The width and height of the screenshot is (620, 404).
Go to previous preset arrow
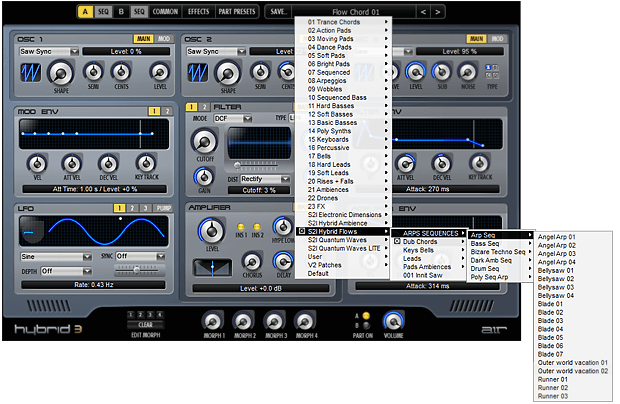[x=423, y=12]
